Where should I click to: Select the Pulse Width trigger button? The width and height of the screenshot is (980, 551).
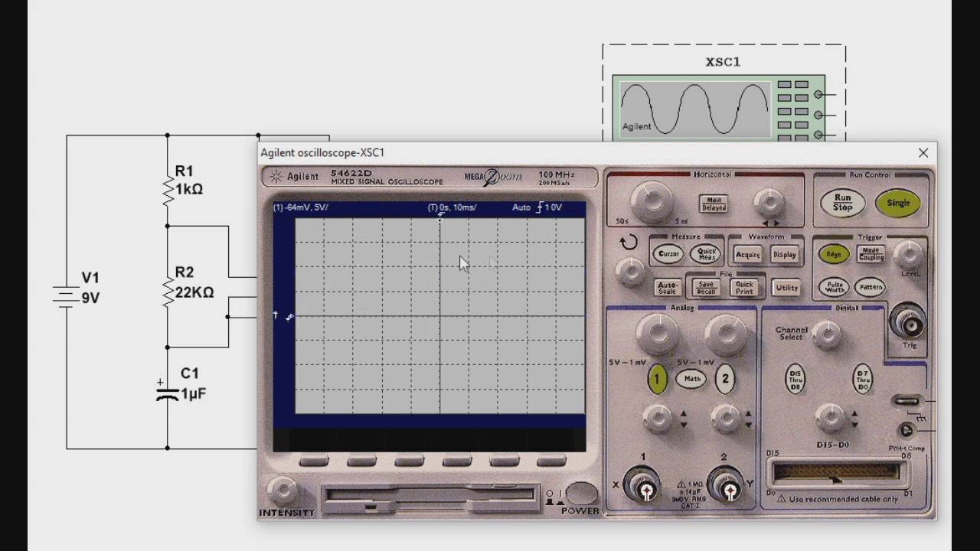[x=835, y=287]
